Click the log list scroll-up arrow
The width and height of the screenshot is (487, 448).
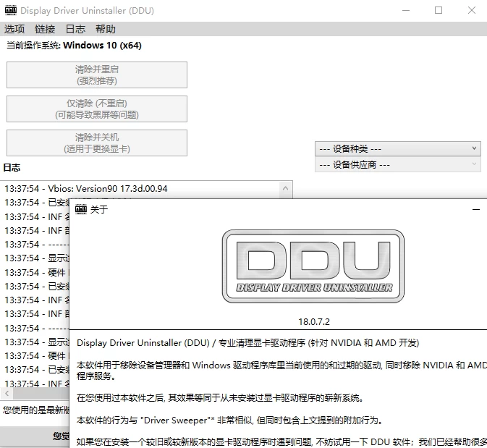click(285, 188)
